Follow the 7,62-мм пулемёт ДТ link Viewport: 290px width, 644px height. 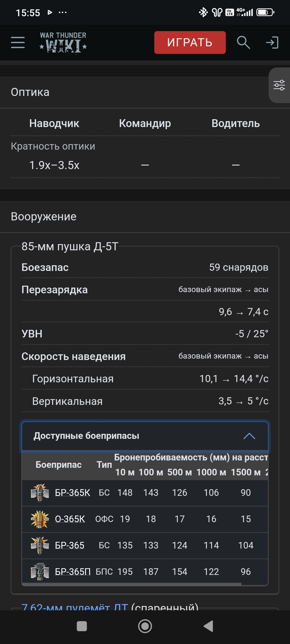[x=75, y=606]
